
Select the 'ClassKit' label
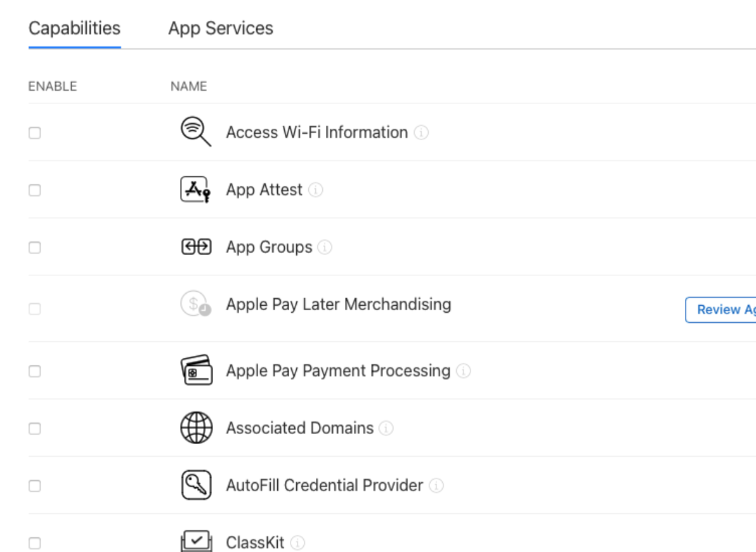[255, 543]
